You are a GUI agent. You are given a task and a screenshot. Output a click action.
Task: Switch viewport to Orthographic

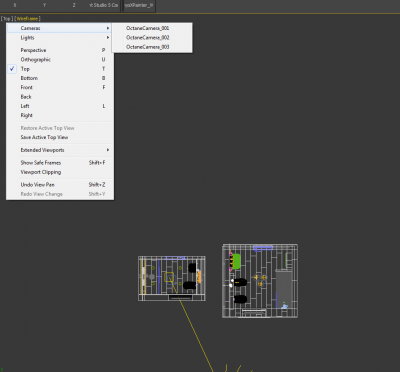tap(60, 60)
